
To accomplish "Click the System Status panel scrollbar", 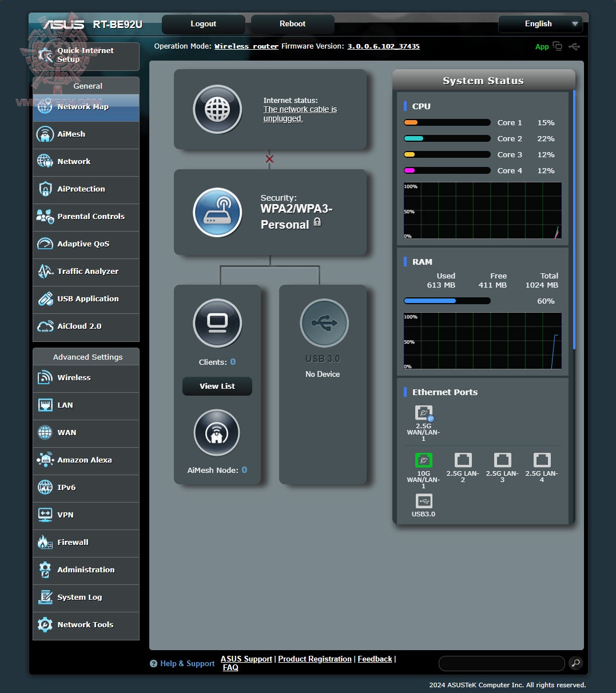I will (574, 220).
